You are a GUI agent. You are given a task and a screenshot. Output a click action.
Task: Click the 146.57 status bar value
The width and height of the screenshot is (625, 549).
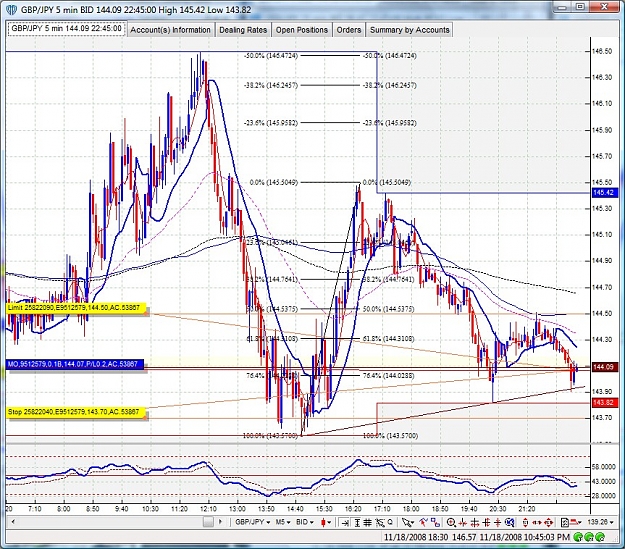tap(464, 537)
